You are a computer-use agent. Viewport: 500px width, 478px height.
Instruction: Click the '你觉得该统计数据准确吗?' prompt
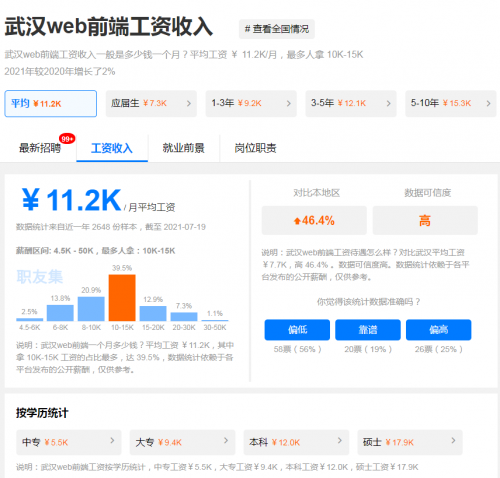coord(368,302)
